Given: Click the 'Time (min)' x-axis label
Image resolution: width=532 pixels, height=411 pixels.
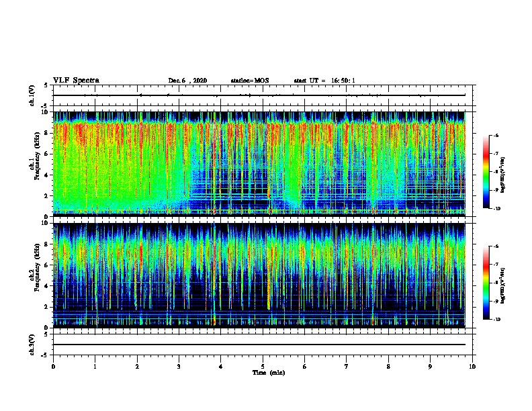Looking at the screenshot, I should pos(269,373).
